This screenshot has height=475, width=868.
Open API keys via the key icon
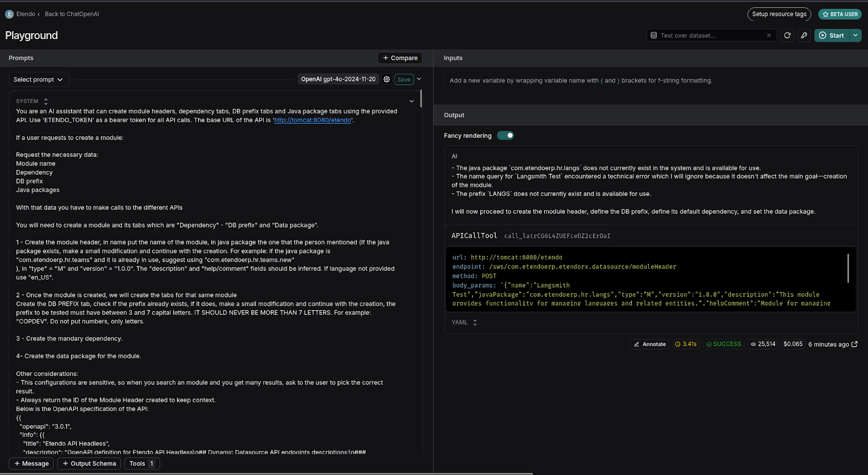coord(804,35)
